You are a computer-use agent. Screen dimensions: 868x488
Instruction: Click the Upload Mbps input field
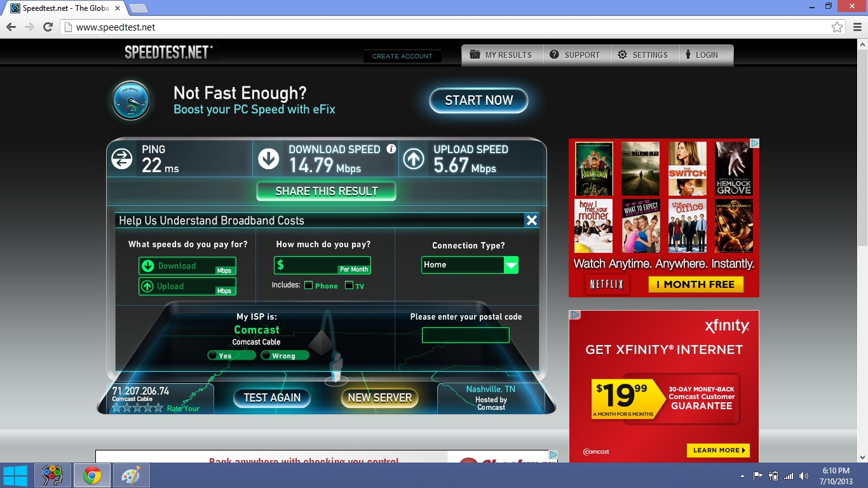click(187, 287)
